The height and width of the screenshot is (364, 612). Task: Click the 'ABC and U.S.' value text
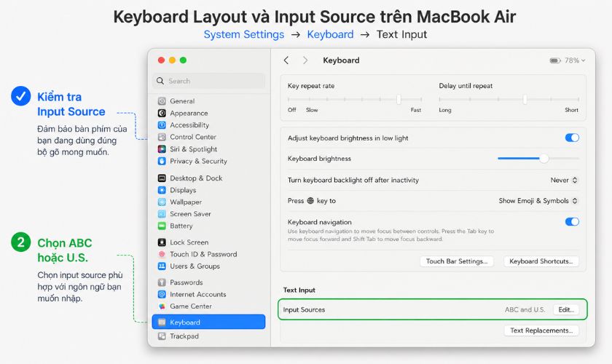(525, 310)
